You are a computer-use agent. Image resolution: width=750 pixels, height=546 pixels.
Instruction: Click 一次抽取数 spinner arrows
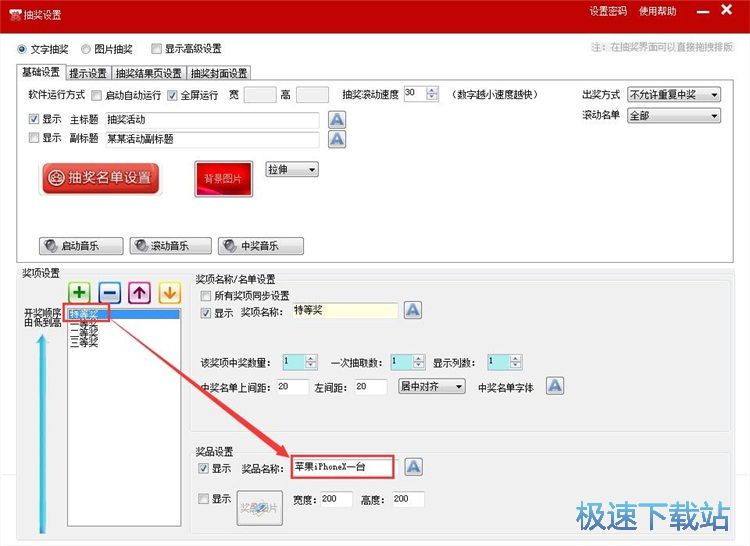coord(419,362)
